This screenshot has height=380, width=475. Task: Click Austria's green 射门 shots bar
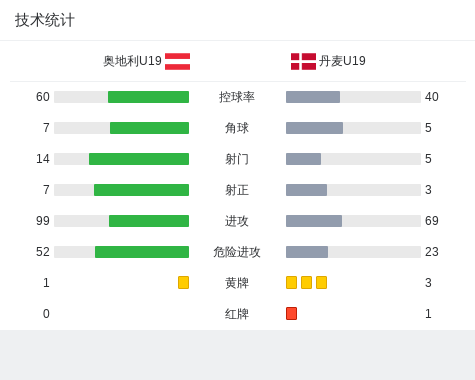139,159
